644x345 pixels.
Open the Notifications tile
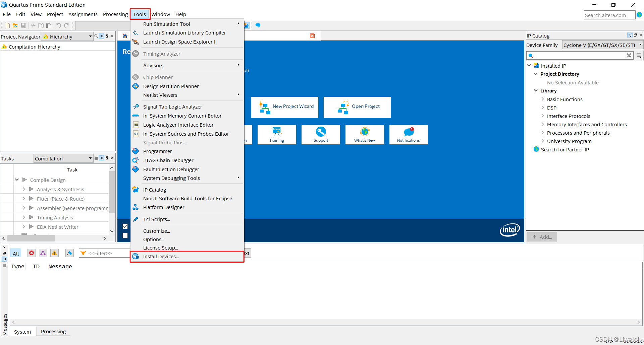(x=409, y=135)
